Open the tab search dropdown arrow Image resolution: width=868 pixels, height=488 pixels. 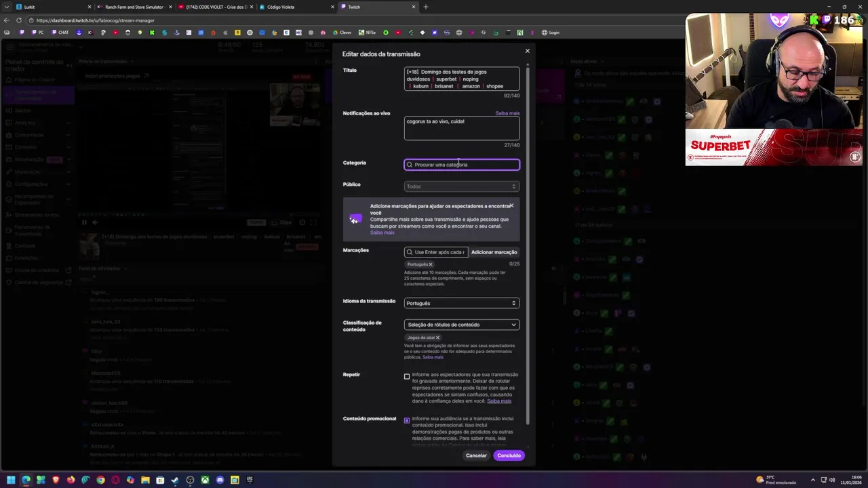click(x=6, y=7)
